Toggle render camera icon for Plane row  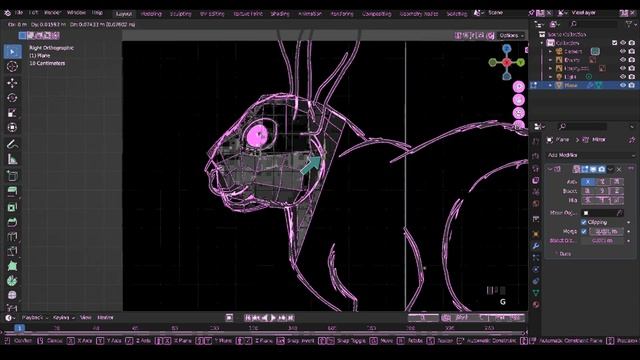[x=631, y=85]
